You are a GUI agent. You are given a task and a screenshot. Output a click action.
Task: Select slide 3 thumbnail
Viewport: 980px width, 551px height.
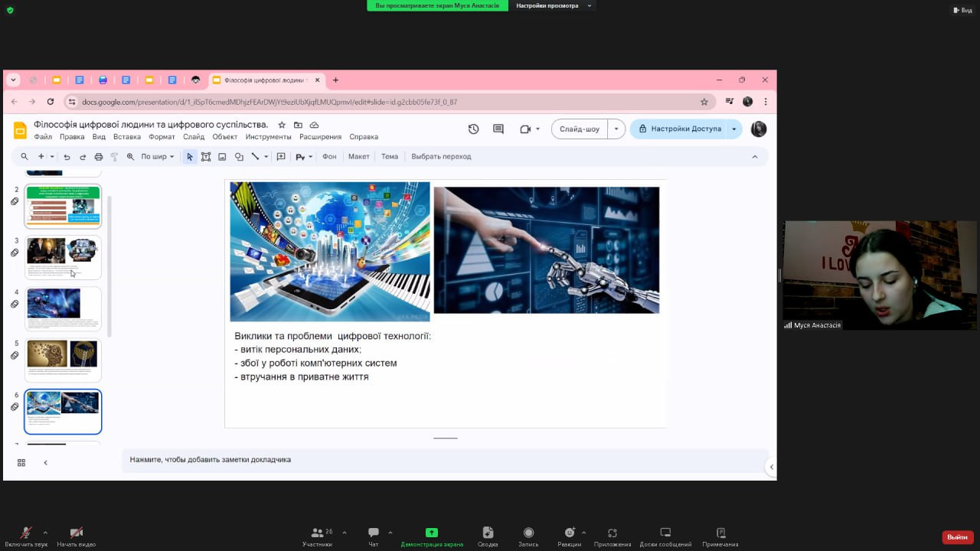point(63,258)
